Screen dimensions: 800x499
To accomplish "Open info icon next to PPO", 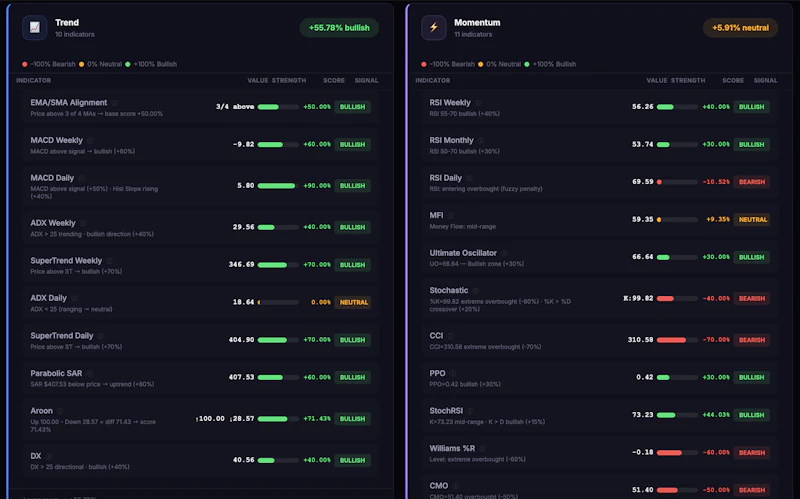I will (453, 373).
